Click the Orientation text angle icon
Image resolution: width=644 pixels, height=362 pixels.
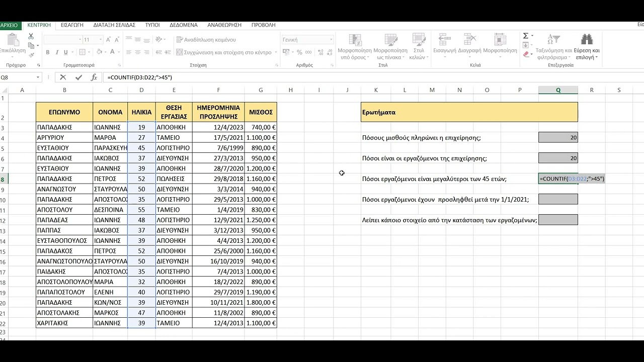159,39
